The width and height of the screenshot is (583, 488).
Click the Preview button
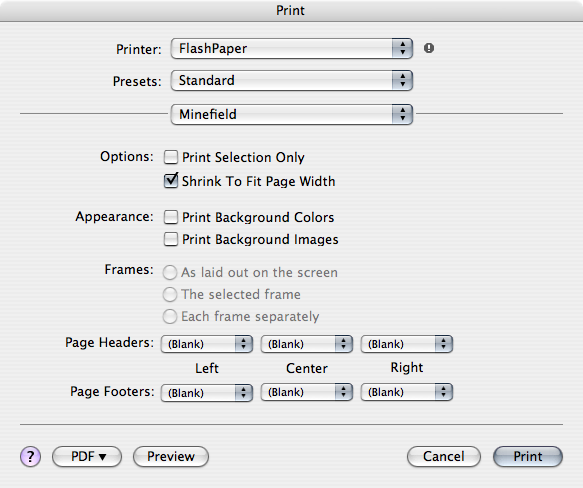click(x=171, y=456)
